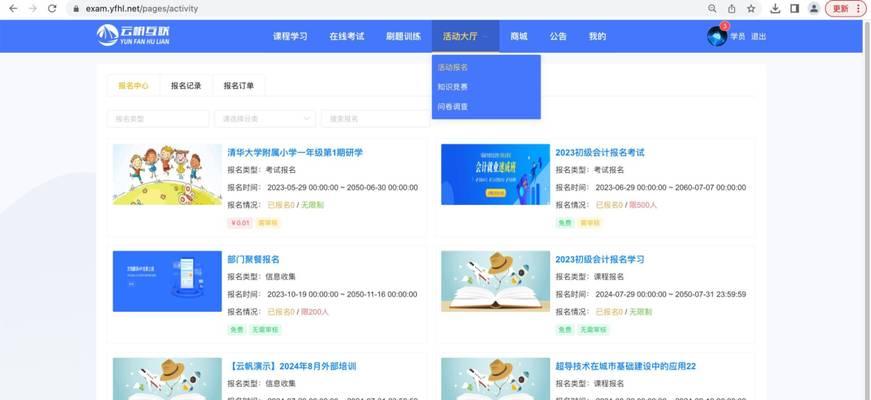871x400 pixels.
Task: Open the 请选择分类 category dropdown
Action: [265, 118]
